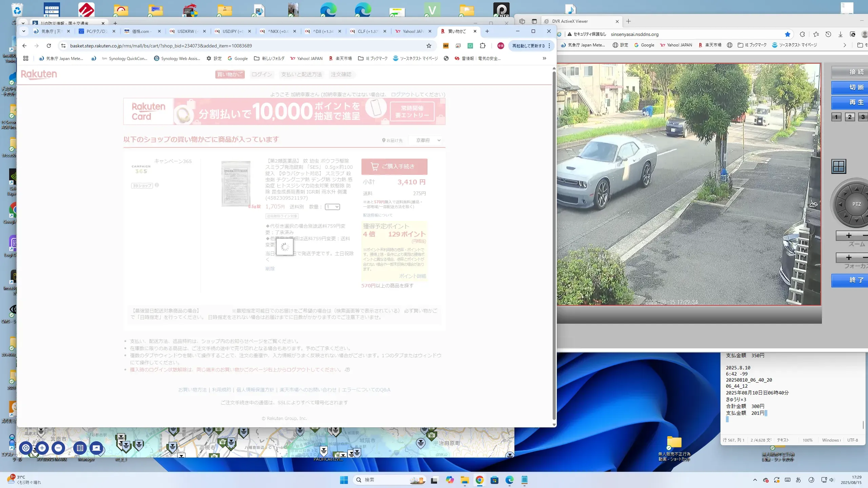This screenshot has width=868, height=488.
Task: Click the ご購入手続き purchase button
Action: (x=394, y=166)
